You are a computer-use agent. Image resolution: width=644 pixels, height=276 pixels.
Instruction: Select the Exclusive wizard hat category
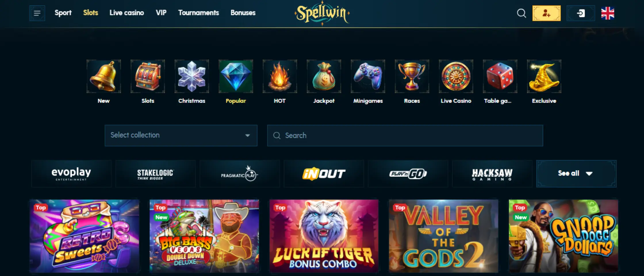(544, 76)
